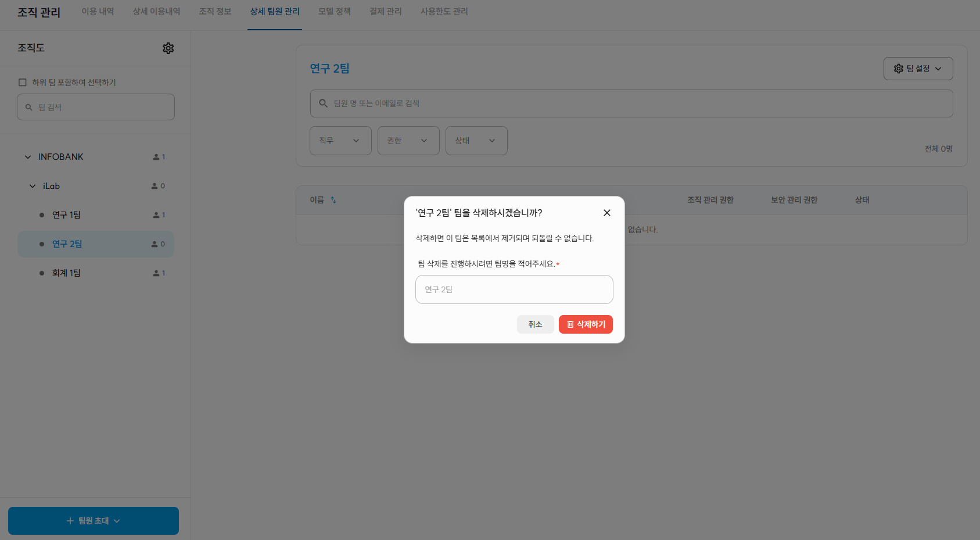980x540 pixels.
Task: Expand the 상태 filter dropdown
Action: 476,141
